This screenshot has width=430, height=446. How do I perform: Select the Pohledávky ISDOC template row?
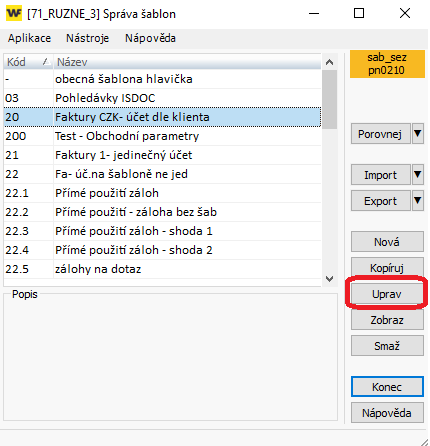(x=162, y=98)
